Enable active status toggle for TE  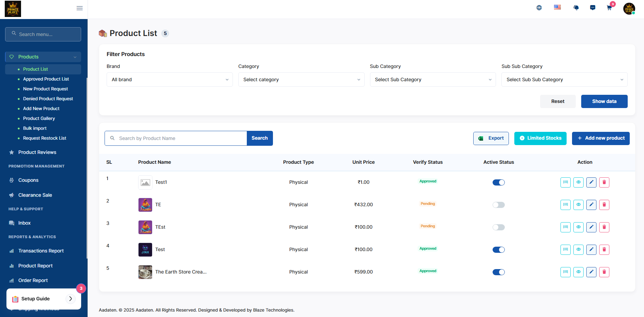click(x=498, y=205)
